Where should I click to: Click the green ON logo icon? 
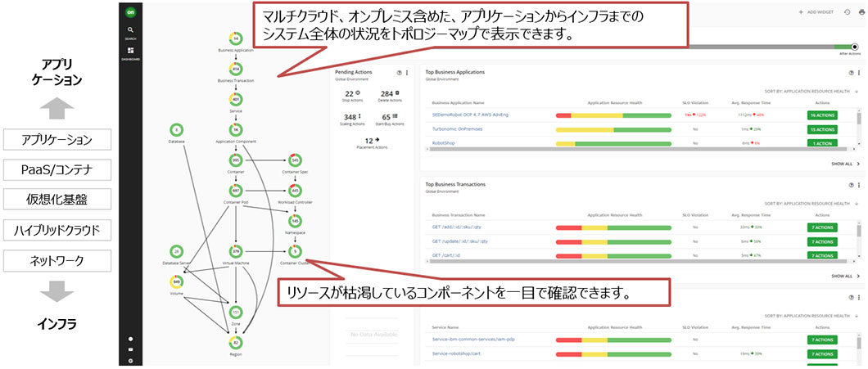click(131, 11)
